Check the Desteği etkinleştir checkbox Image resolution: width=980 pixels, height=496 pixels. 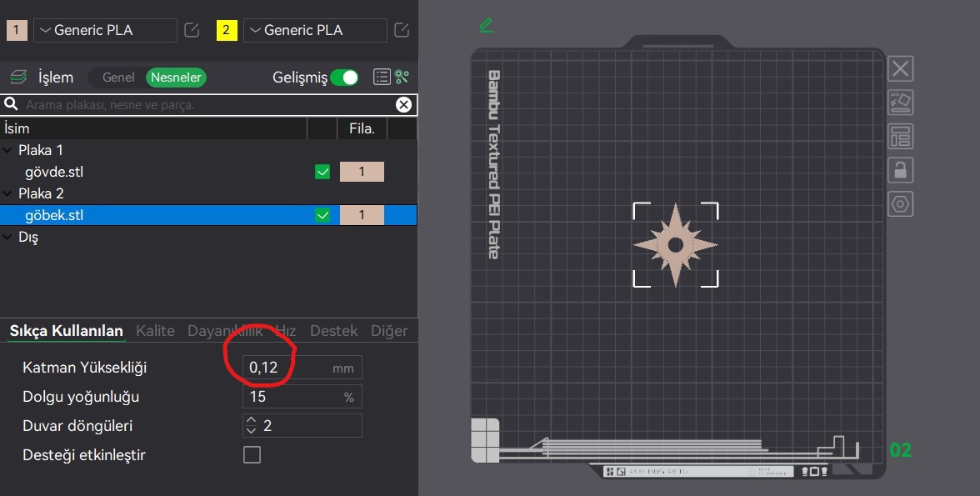pos(252,454)
